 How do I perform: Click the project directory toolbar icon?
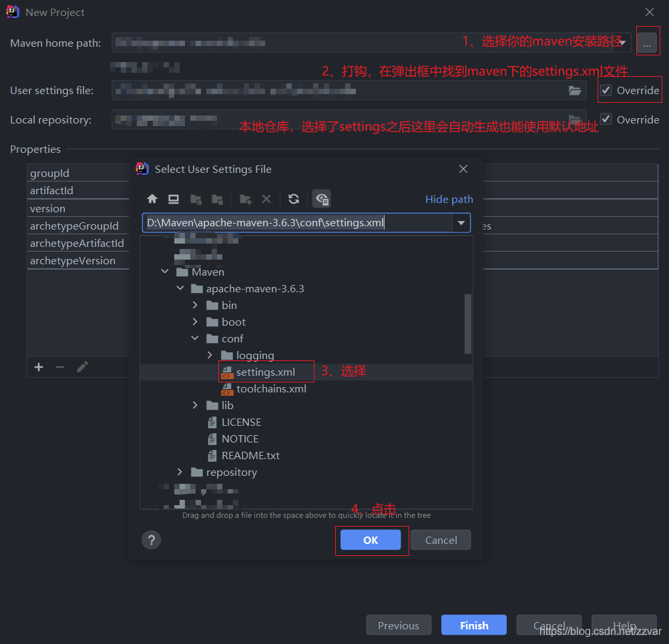click(x=196, y=199)
